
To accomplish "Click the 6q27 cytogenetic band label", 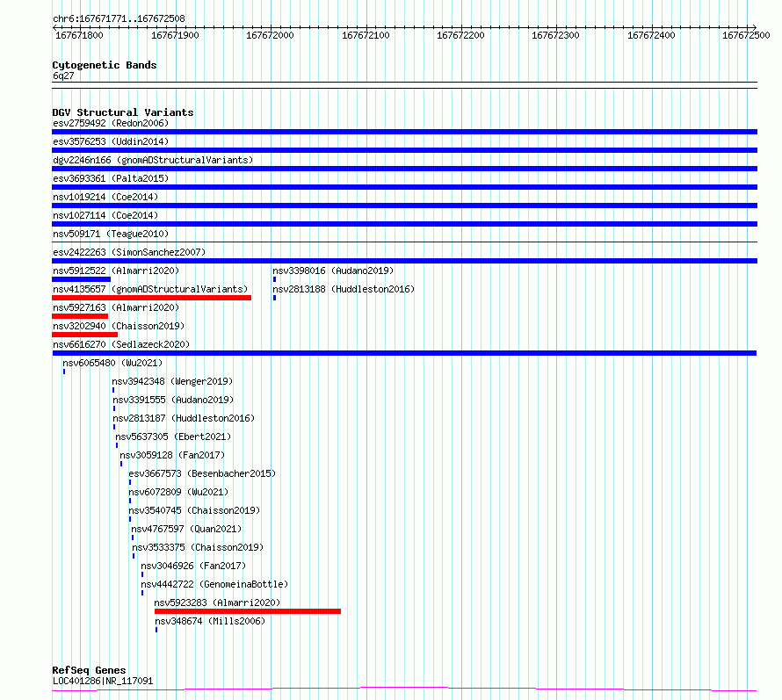I will coord(63,76).
